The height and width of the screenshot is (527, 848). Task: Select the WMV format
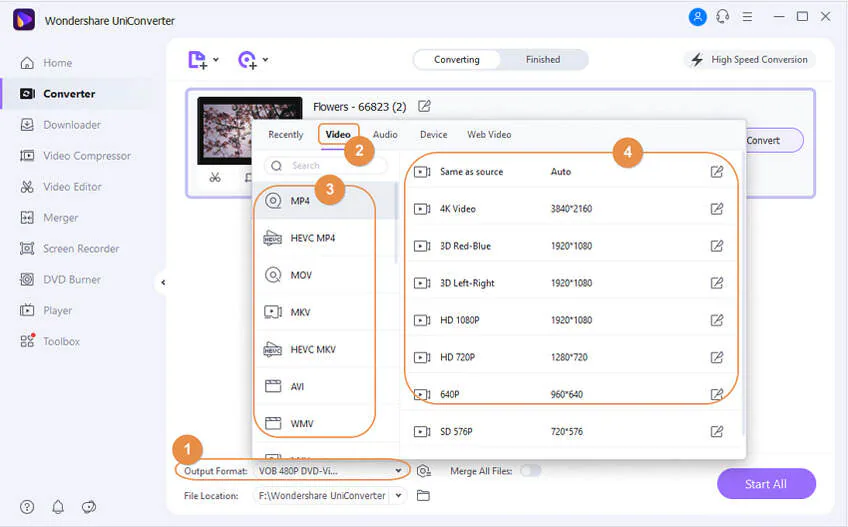[324, 424]
